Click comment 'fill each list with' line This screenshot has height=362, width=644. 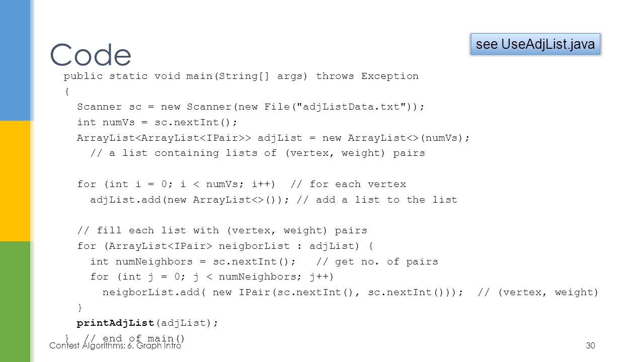[222, 231]
